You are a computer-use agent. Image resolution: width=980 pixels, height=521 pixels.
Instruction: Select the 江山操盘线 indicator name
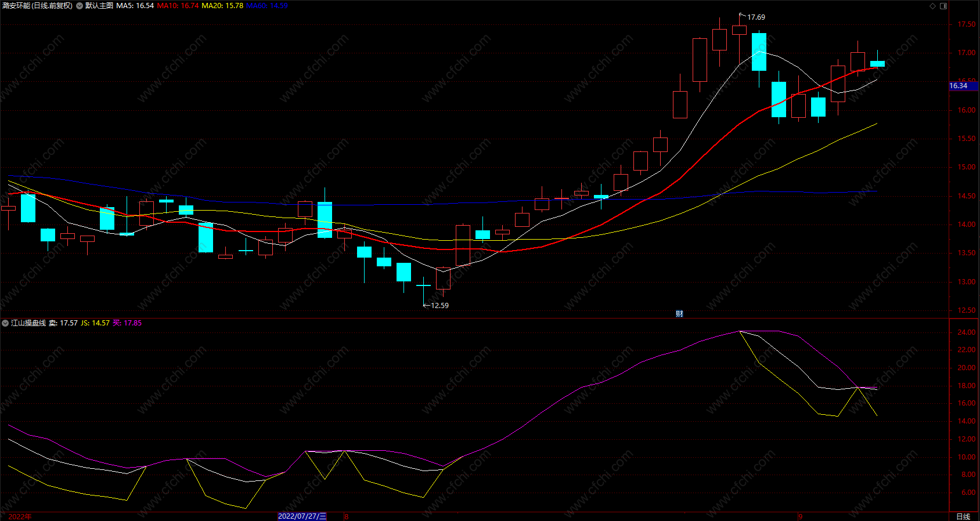point(28,323)
